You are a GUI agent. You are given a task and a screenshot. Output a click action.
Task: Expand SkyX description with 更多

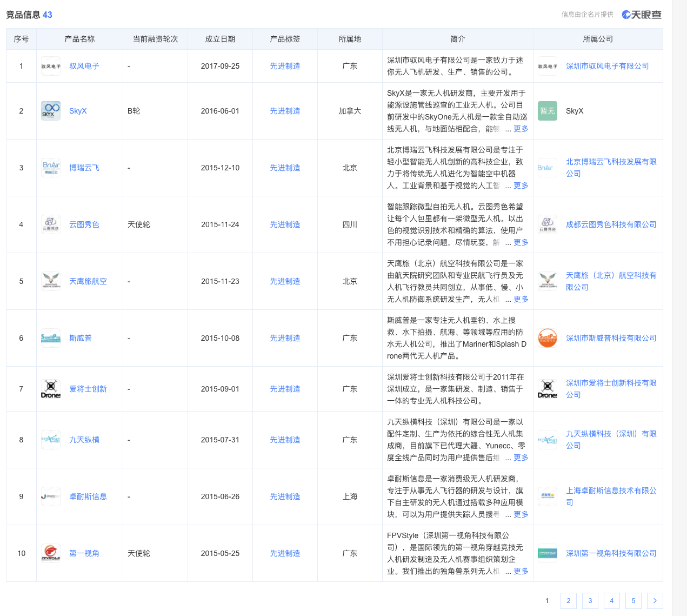coord(521,129)
